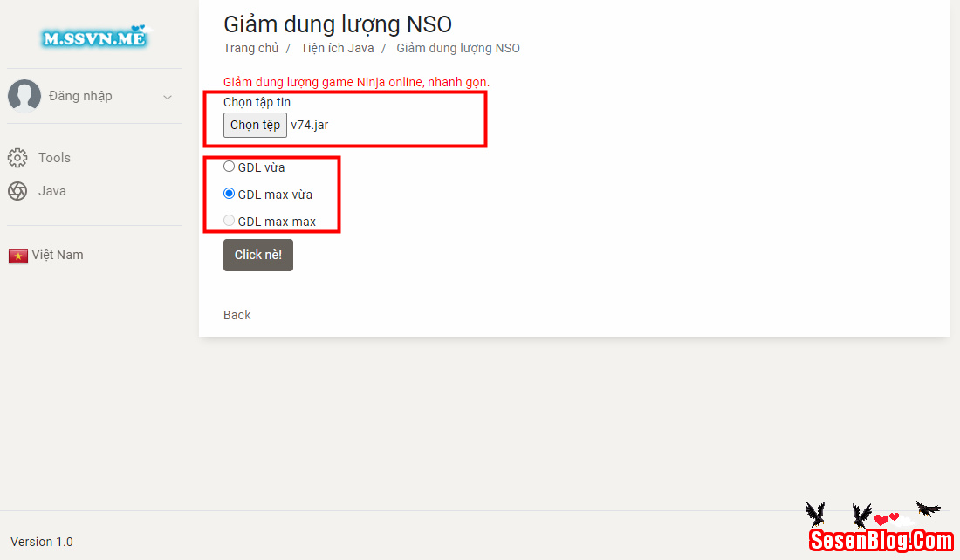Screen dimensions: 960x560
Task: Open the Tiện ích Java breadcrumb
Action: pos(337,48)
